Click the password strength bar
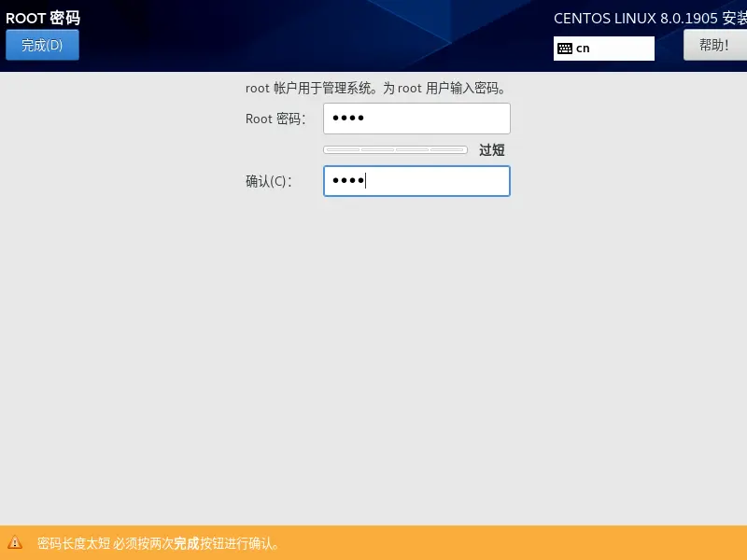This screenshot has height=560, width=747. click(395, 150)
